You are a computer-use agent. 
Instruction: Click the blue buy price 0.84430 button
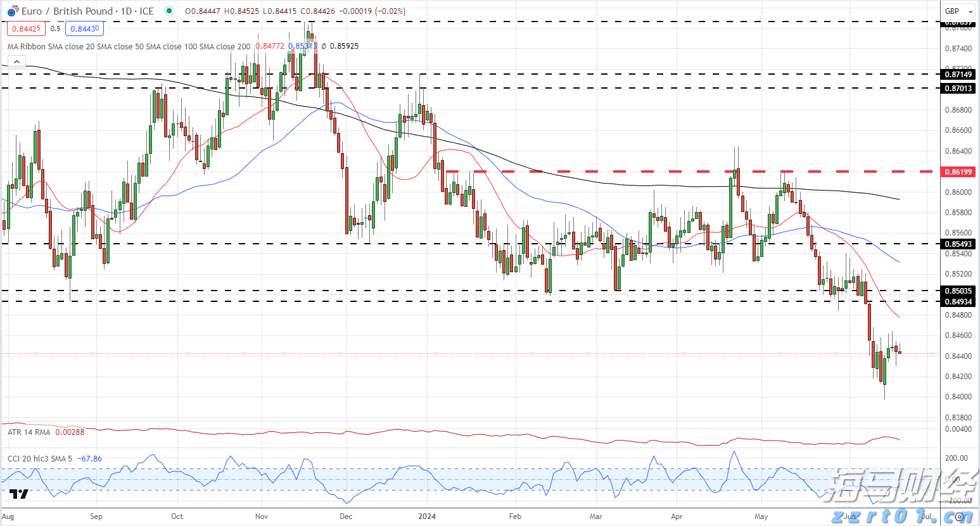(84, 28)
